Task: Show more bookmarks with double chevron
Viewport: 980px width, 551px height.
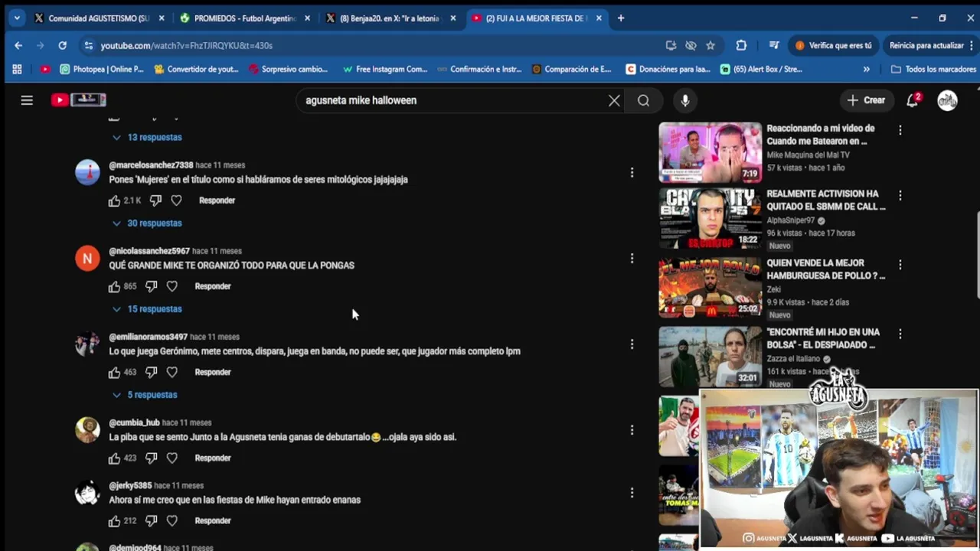Action: tap(866, 69)
